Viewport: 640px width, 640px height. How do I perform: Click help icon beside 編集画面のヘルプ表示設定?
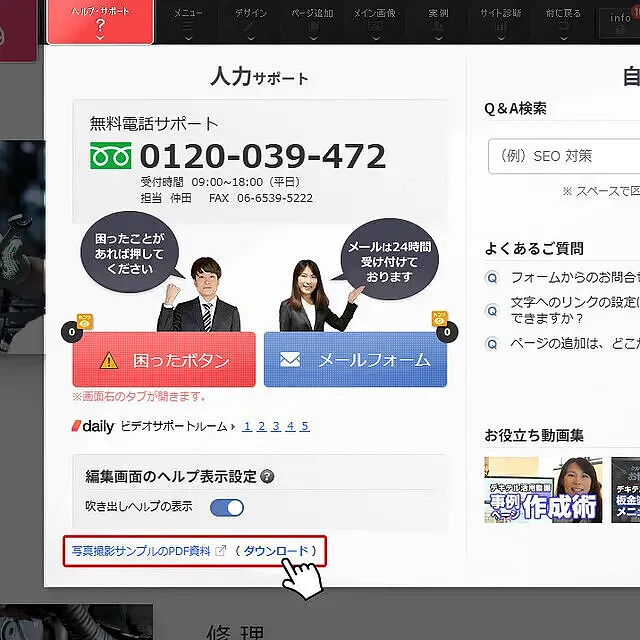[267, 477]
